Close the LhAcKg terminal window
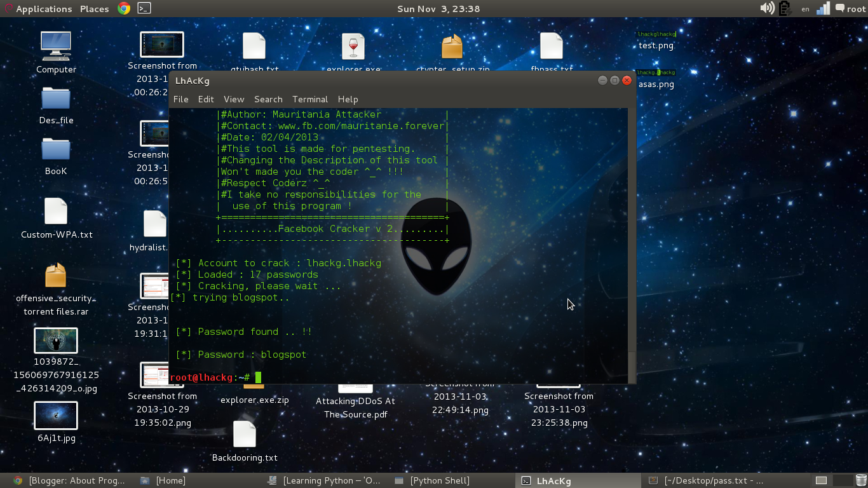Viewport: 868px width, 488px height. [x=627, y=80]
